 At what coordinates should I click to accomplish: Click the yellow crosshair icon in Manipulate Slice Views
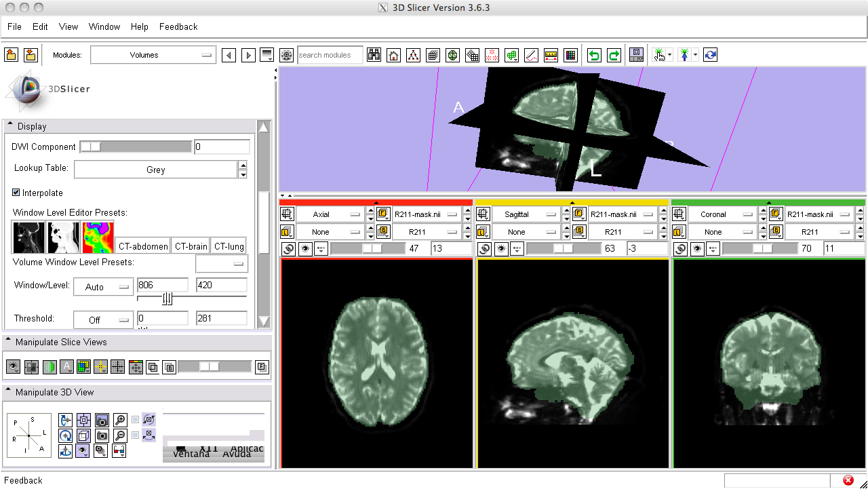coord(100,367)
